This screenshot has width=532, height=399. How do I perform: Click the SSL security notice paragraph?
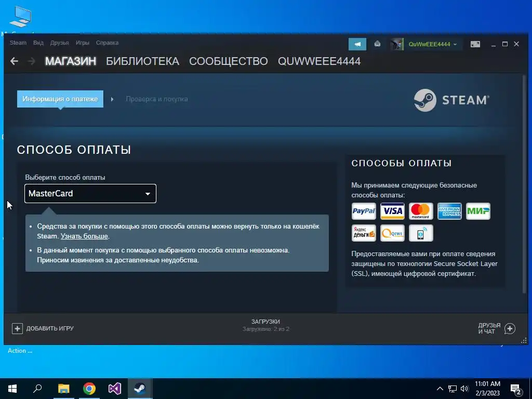[424, 263]
